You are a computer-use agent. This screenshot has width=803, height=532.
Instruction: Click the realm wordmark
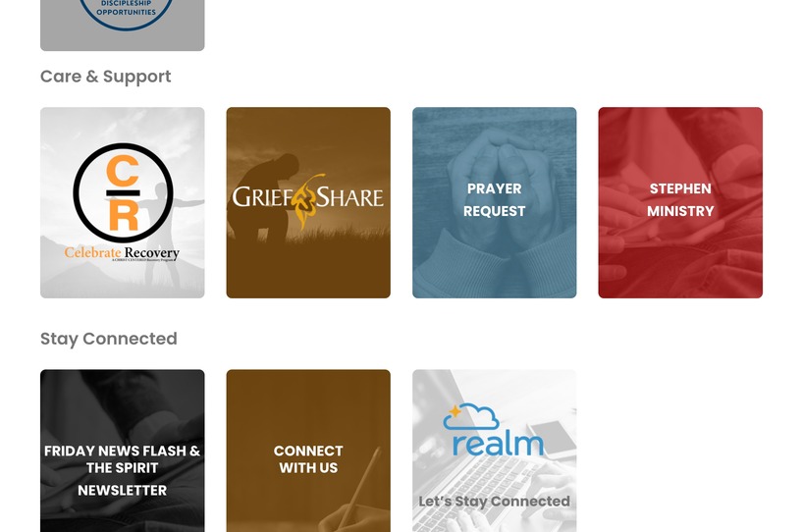(x=498, y=445)
